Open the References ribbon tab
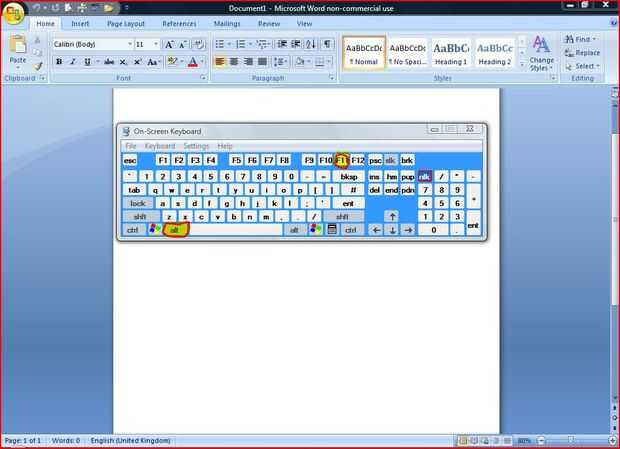 click(x=179, y=24)
